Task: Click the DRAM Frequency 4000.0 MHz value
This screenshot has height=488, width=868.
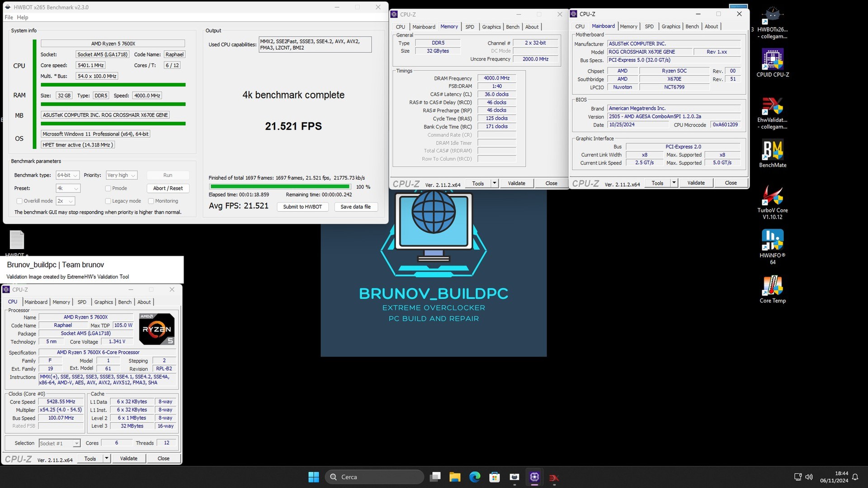Action: click(496, 78)
